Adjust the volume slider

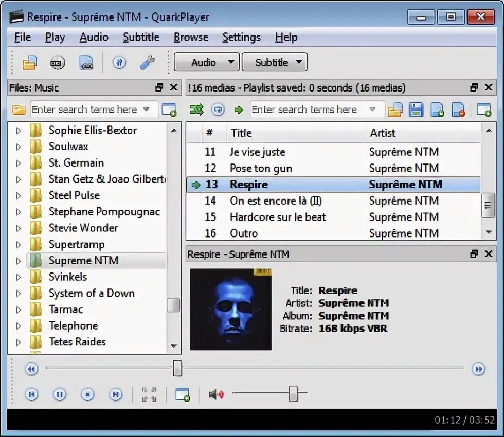(293, 394)
